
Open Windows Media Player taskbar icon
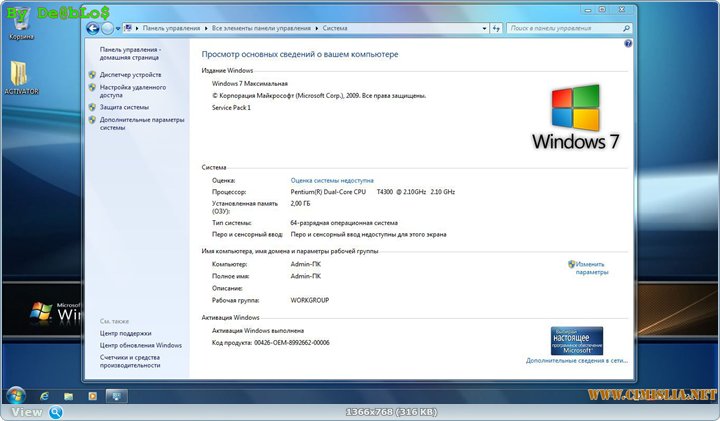coord(92,395)
